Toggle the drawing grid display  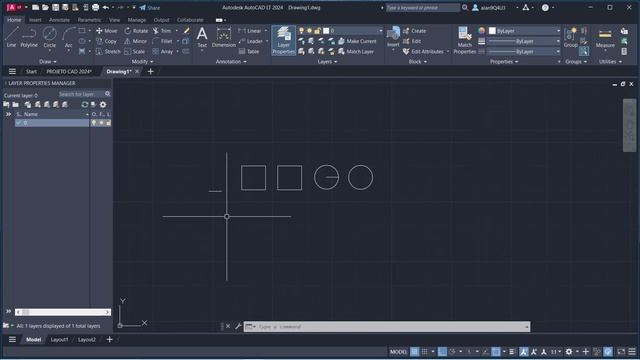click(414, 352)
